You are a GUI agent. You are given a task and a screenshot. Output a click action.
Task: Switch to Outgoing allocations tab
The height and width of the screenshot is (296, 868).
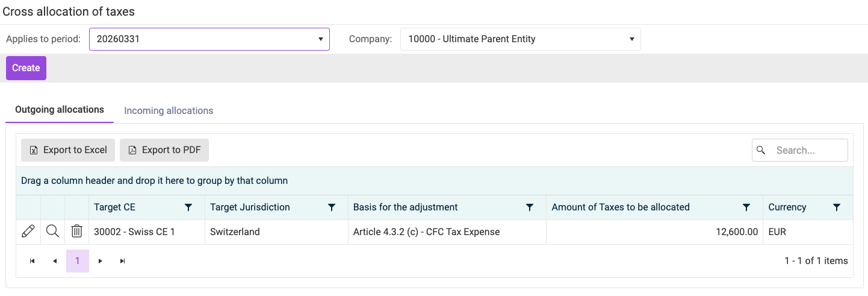click(60, 110)
